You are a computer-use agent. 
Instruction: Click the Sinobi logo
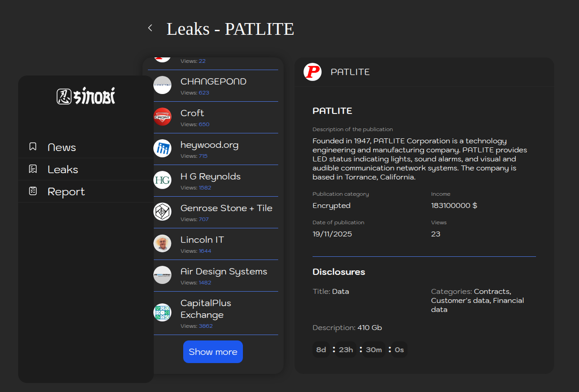pyautogui.click(x=86, y=96)
